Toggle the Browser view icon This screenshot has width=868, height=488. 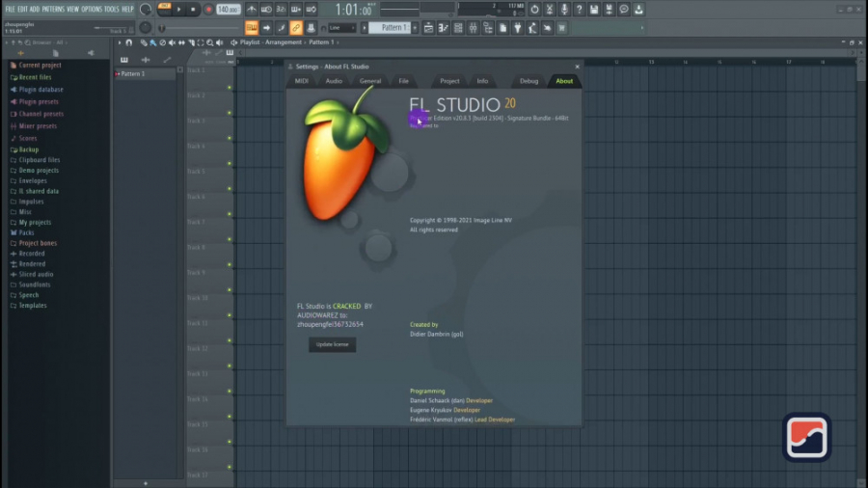coord(488,28)
